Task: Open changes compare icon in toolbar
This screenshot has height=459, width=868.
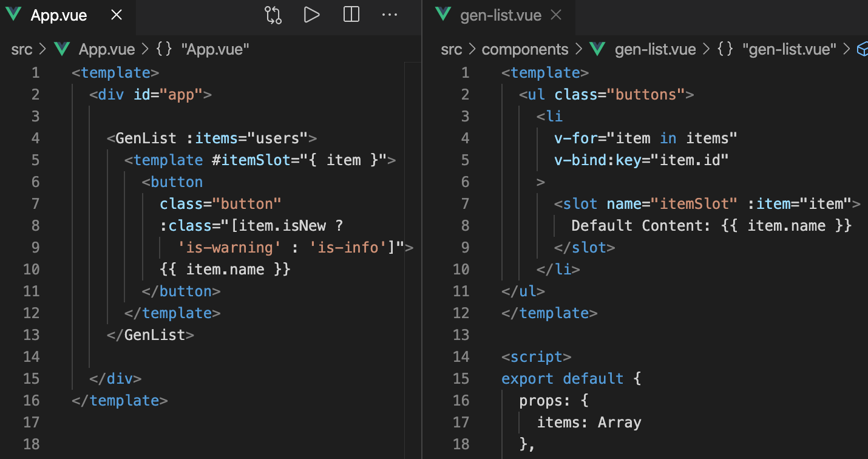Action: (273, 15)
